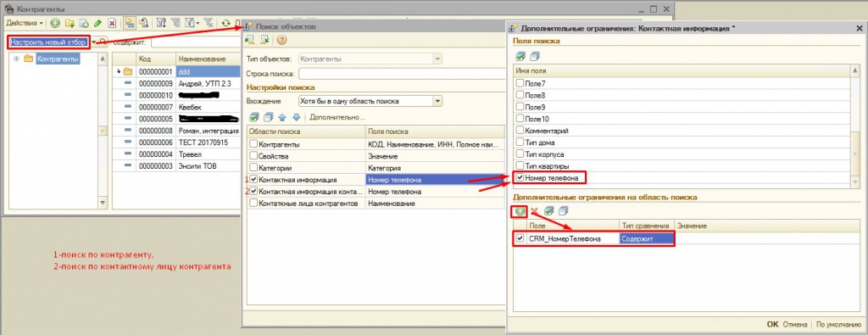Click Отмена in Дополнительные ограничения window
Screen dimensions: 868x335
pyautogui.click(x=794, y=325)
